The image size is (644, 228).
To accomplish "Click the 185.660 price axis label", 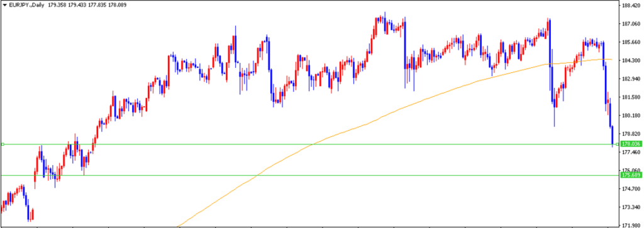I will click(x=631, y=42).
